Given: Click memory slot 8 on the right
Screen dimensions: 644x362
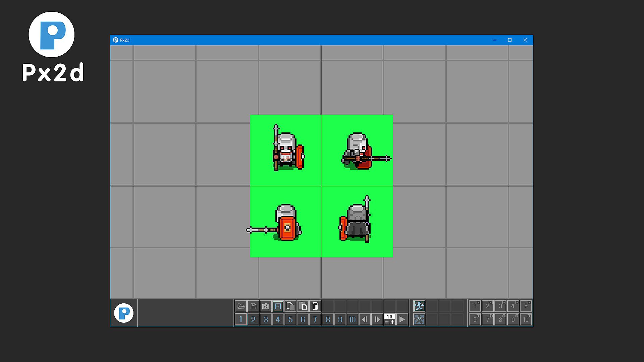Looking at the screenshot, I should point(500,320).
